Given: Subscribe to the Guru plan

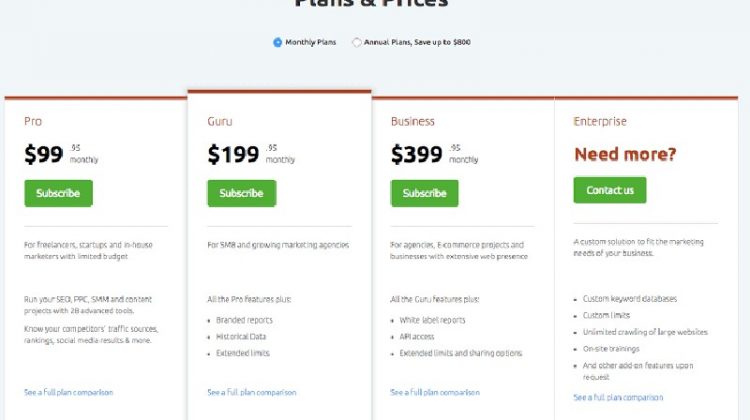Looking at the screenshot, I should tap(242, 193).
